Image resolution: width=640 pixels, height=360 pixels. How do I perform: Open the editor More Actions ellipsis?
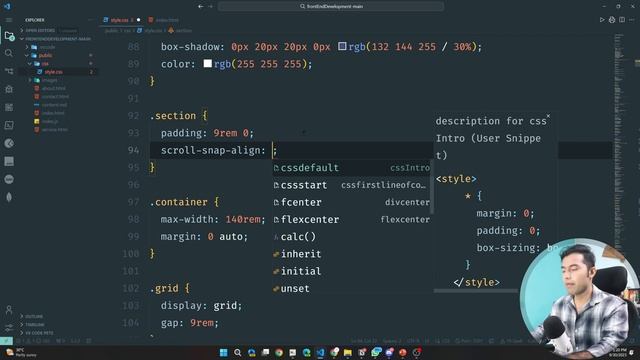click(x=632, y=20)
